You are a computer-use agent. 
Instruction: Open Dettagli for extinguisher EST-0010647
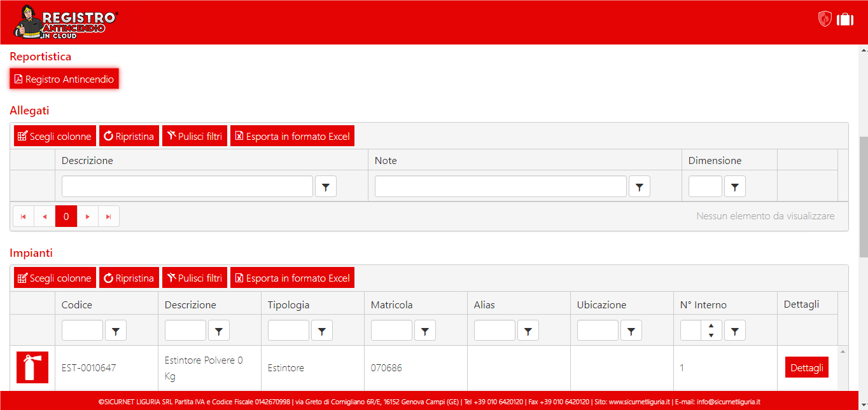point(806,367)
